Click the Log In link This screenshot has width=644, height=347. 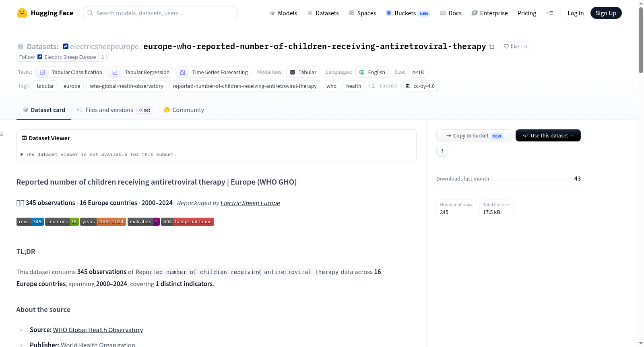click(576, 13)
